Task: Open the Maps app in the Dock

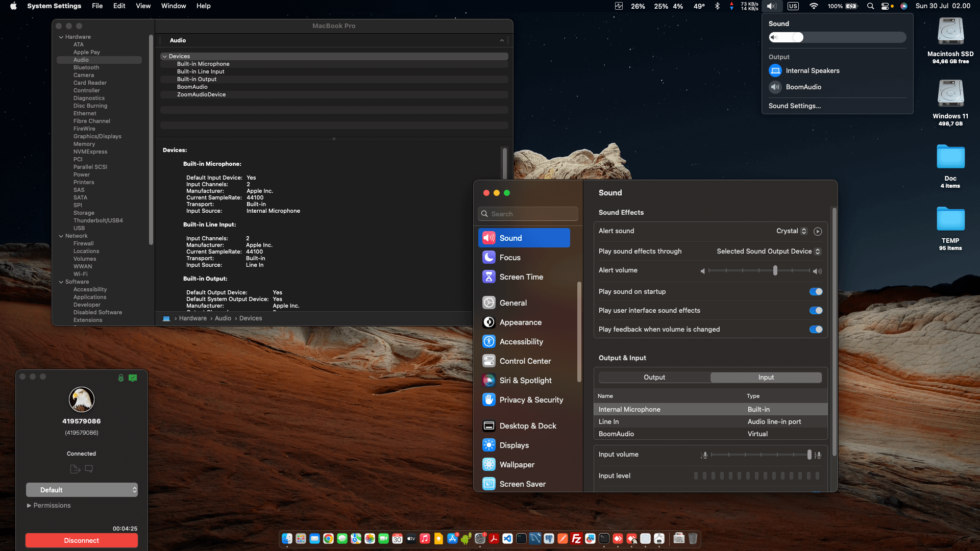Action: pyautogui.click(x=356, y=539)
